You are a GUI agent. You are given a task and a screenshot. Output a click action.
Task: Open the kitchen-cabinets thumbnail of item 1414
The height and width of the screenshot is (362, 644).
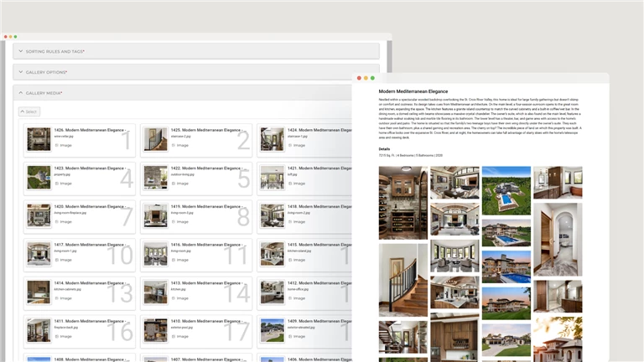pyautogui.click(x=39, y=292)
